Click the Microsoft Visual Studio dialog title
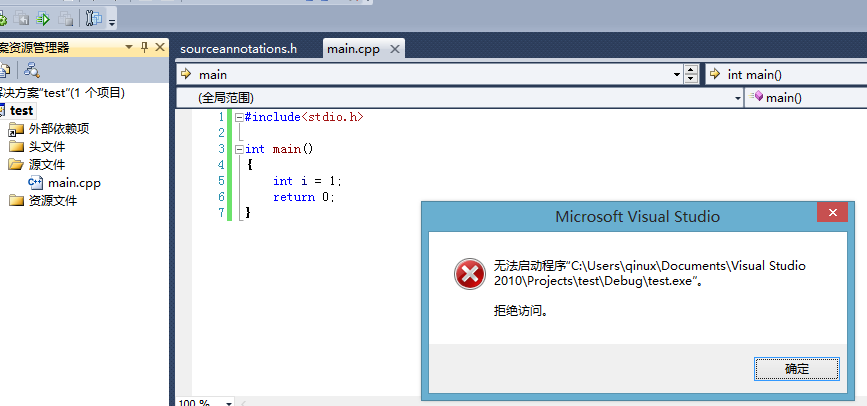867x406 pixels. (638, 216)
